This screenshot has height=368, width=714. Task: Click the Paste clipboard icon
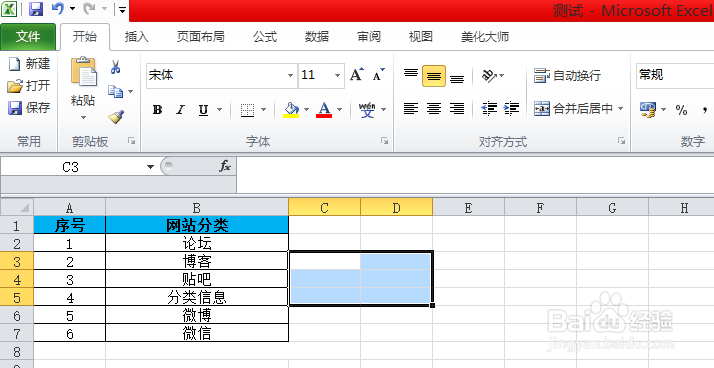83,73
